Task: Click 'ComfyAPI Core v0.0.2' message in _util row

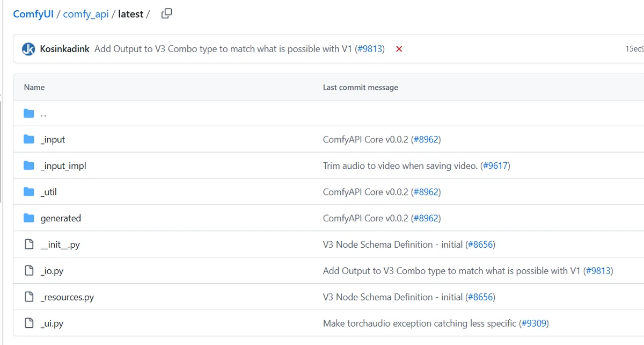Action: tap(365, 192)
